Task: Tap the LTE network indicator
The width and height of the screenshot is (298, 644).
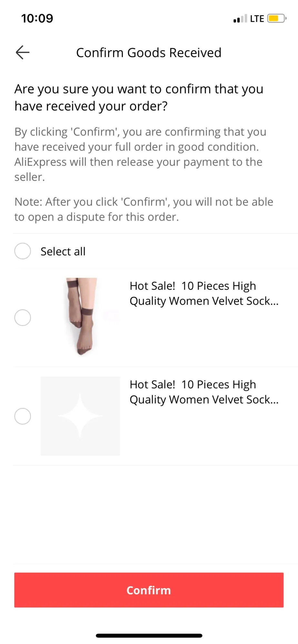Action: (x=257, y=19)
